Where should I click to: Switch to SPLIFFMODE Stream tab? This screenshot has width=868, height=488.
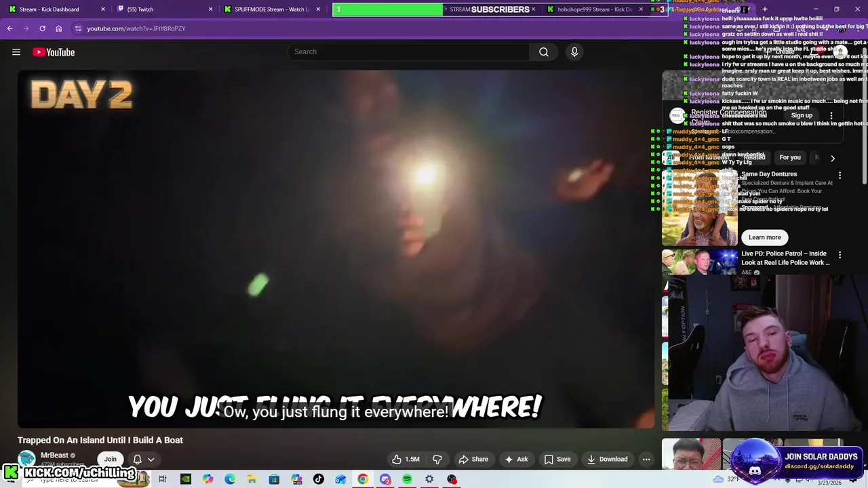[x=271, y=9]
